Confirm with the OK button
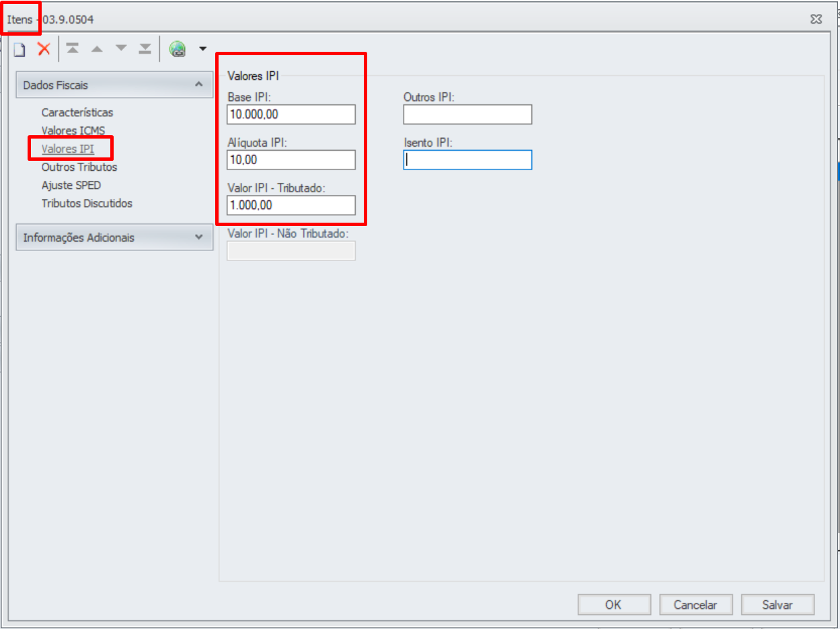This screenshot has height=629, width=840. click(x=614, y=605)
